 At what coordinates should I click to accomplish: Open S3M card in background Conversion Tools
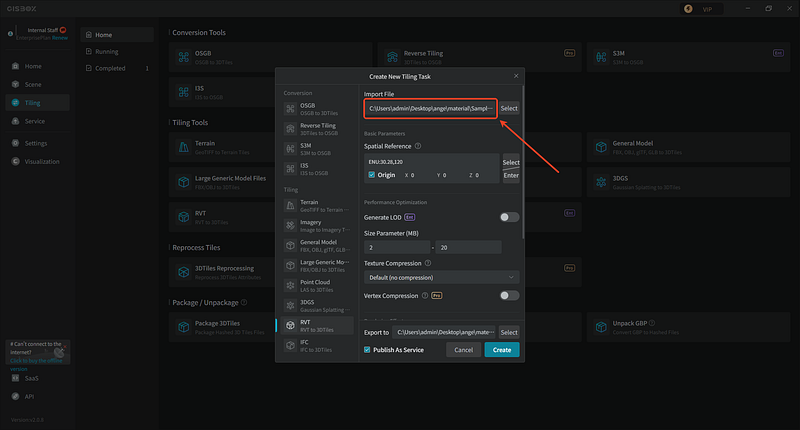[688, 57]
